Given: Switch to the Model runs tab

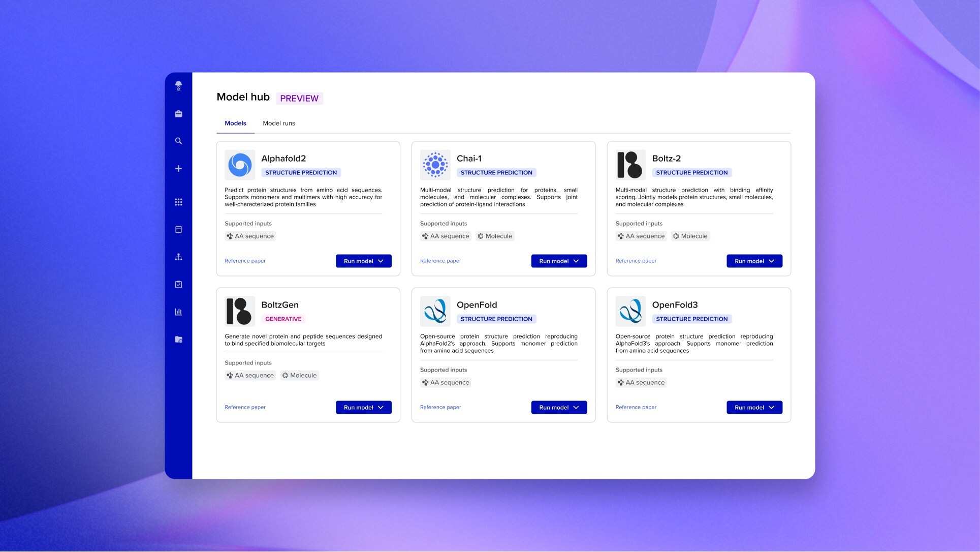Looking at the screenshot, I should coord(279,124).
